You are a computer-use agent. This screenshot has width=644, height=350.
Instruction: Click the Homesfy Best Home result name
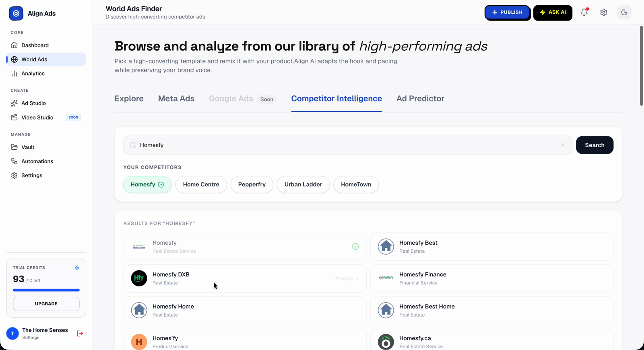click(427, 307)
